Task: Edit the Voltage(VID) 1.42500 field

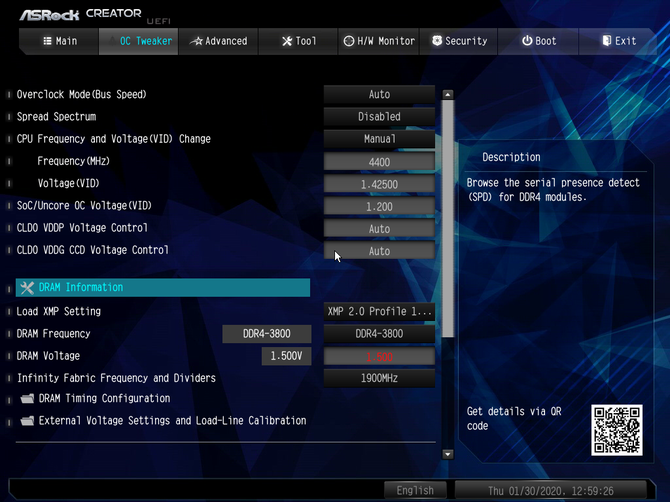Action: [379, 184]
